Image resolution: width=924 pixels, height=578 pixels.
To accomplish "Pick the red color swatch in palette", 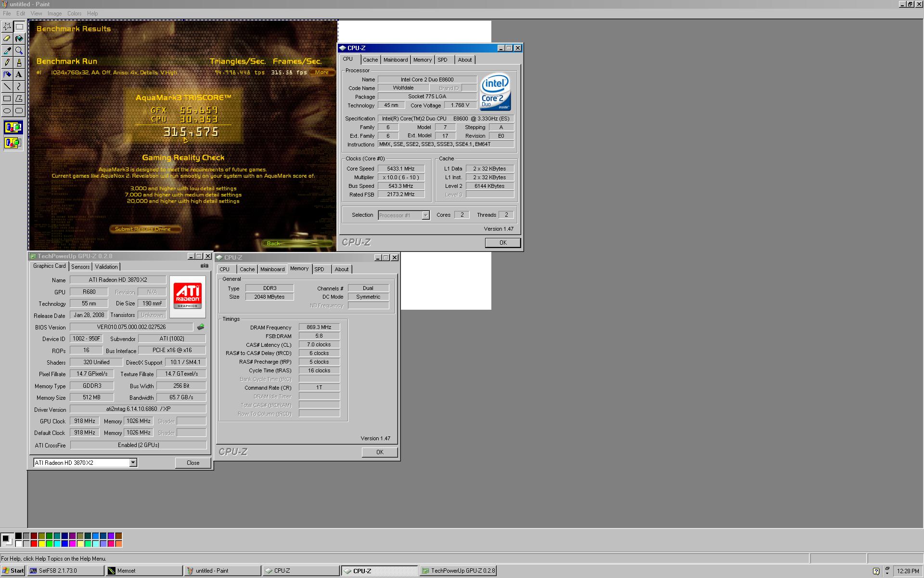I will pyautogui.click(x=34, y=543).
